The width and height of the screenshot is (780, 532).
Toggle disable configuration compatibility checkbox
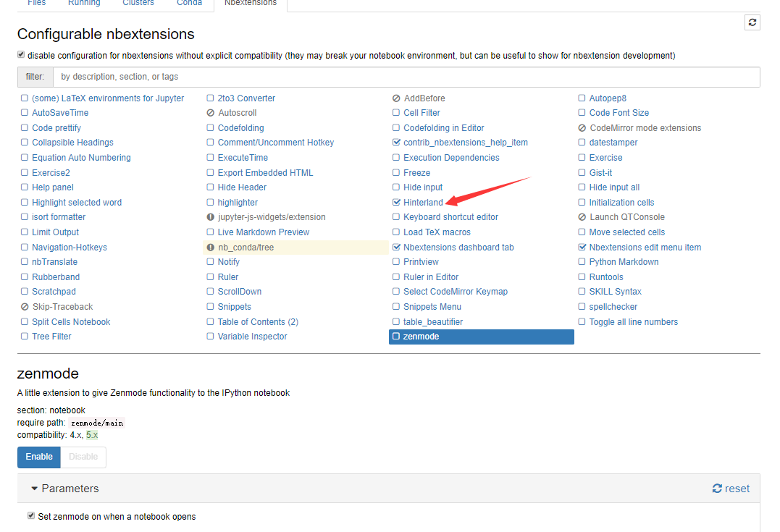click(x=21, y=55)
